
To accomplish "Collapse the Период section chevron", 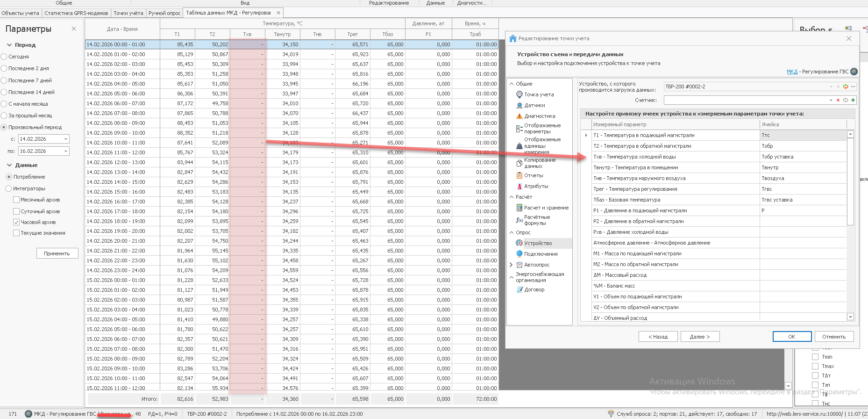I will click(9, 45).
